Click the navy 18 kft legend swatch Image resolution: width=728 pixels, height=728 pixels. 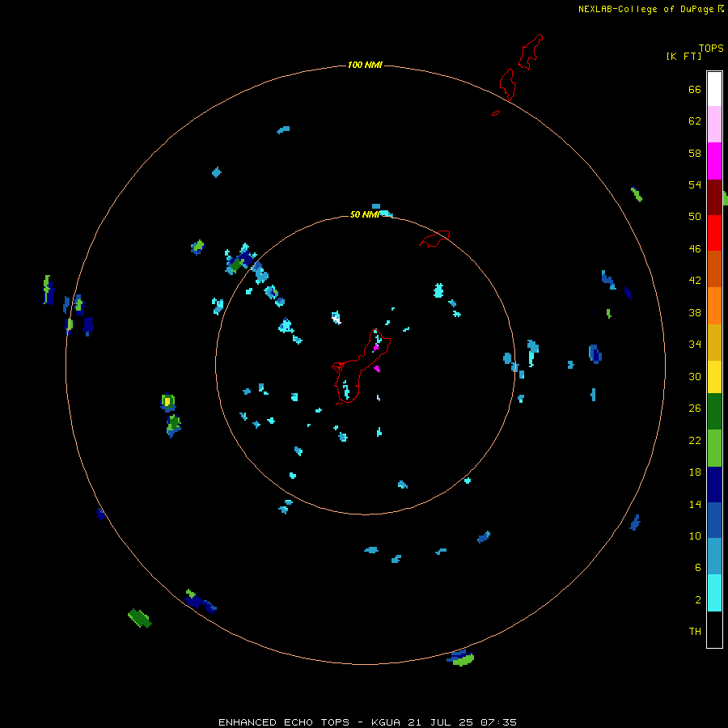(x=714, y=485)
